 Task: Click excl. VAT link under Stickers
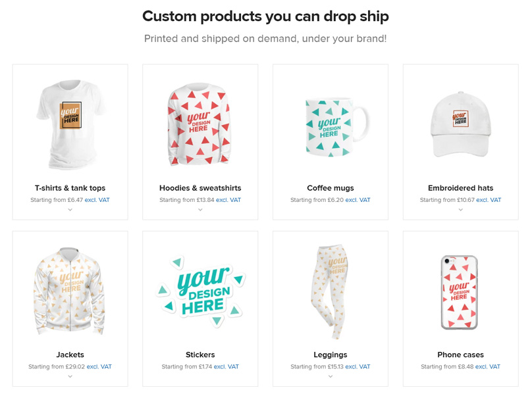pos(226,366)
